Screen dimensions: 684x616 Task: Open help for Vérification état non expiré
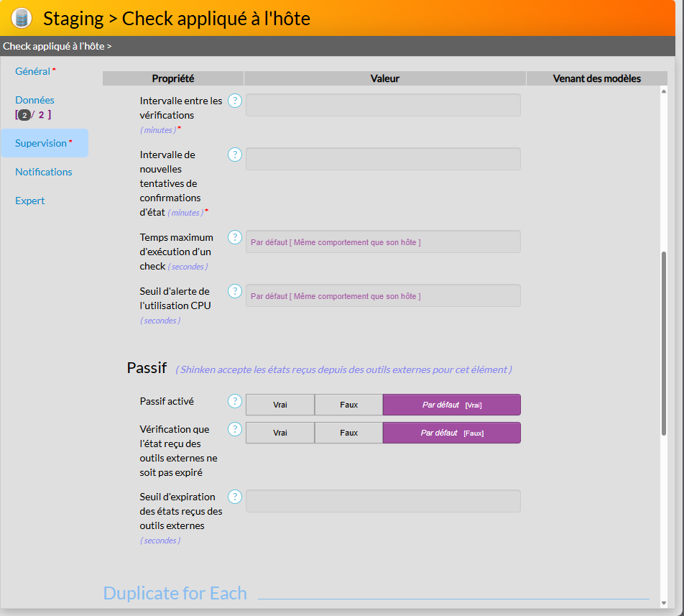tap(234, 429)
